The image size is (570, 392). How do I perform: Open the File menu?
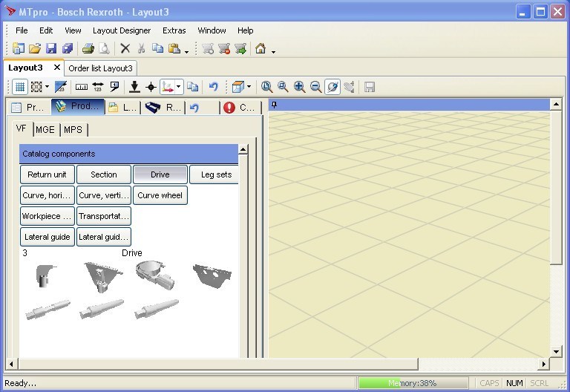pyautogui.click(x=22, y=30)
